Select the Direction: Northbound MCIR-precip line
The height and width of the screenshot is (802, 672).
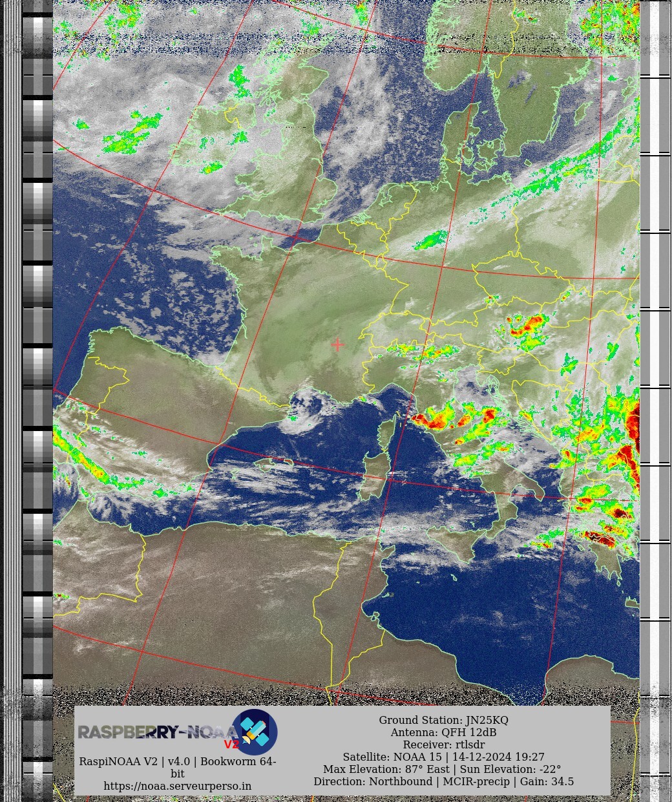click(443, 781)
